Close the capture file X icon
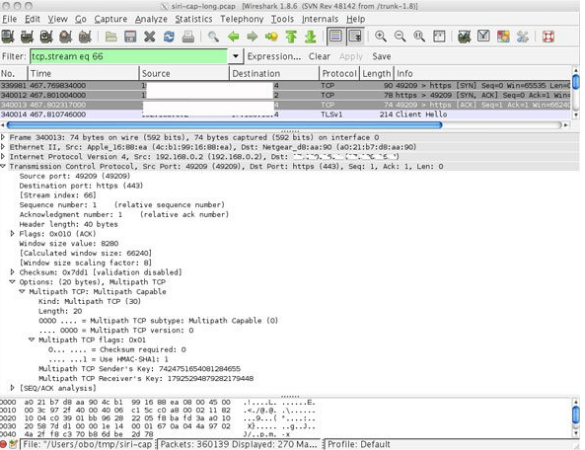This screenshot has height=450, width=585. coord(150,37)
